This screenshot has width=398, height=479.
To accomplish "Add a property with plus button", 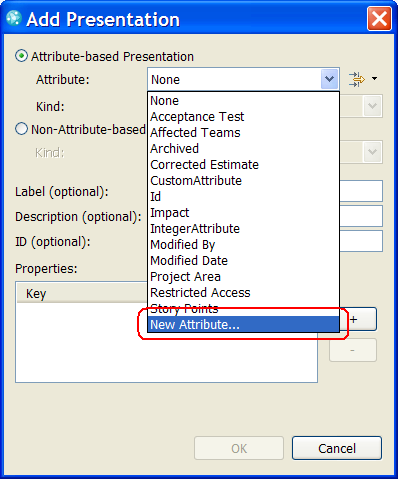I will 358,319.
